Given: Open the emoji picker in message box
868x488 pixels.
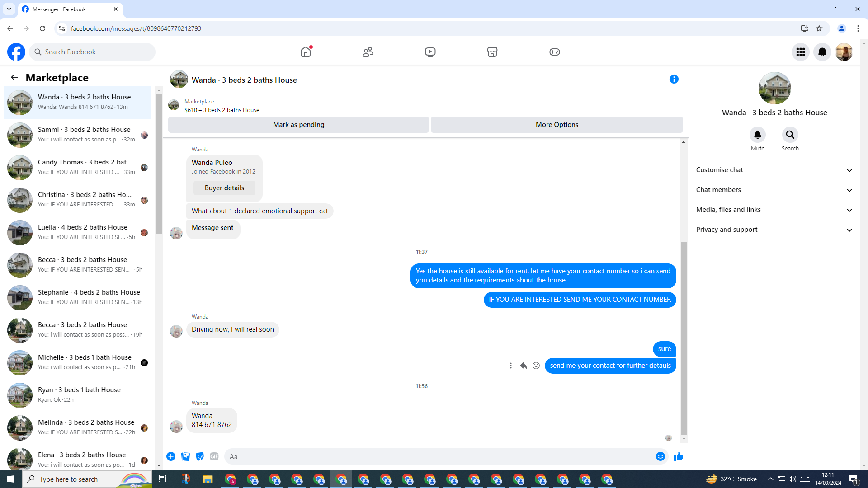Looking at the screenshot, I should tap(660, 456).
